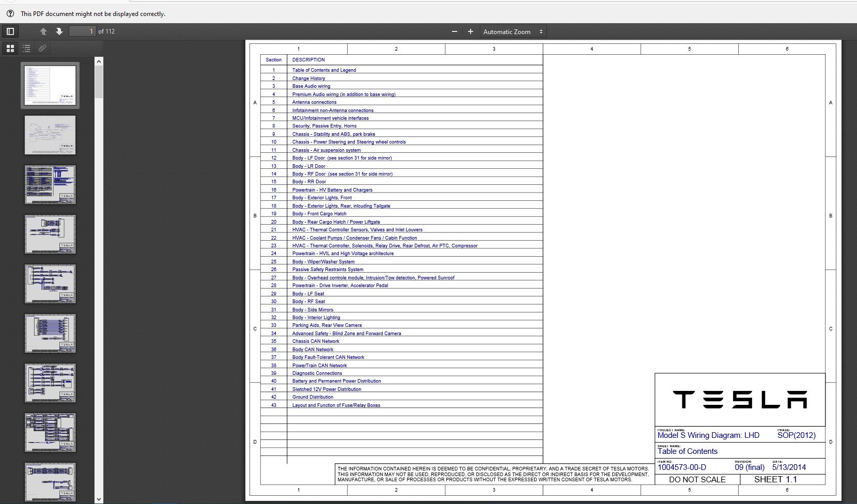Click the previous page arrow
This screenshot has height=504, width=857.
point(43,31)
